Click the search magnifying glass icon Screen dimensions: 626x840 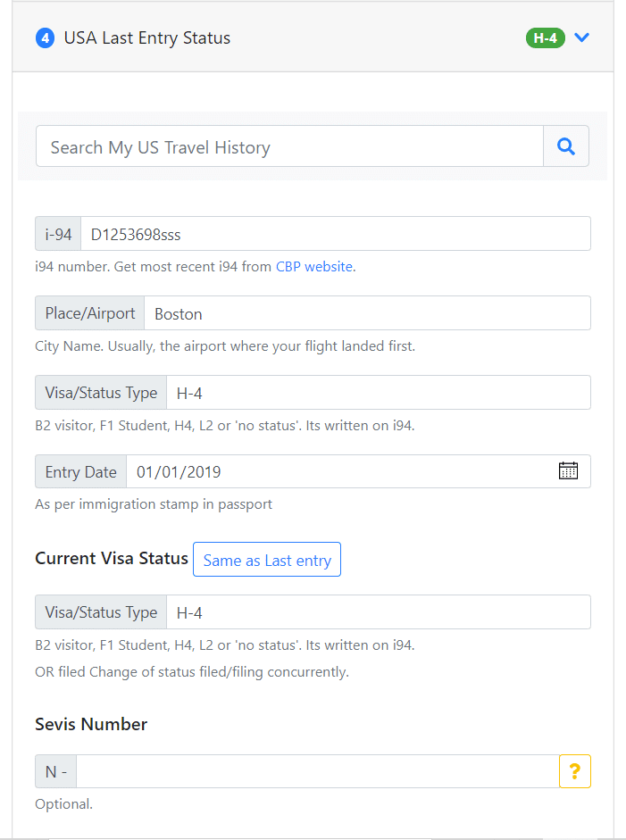(x=566, y=146)
